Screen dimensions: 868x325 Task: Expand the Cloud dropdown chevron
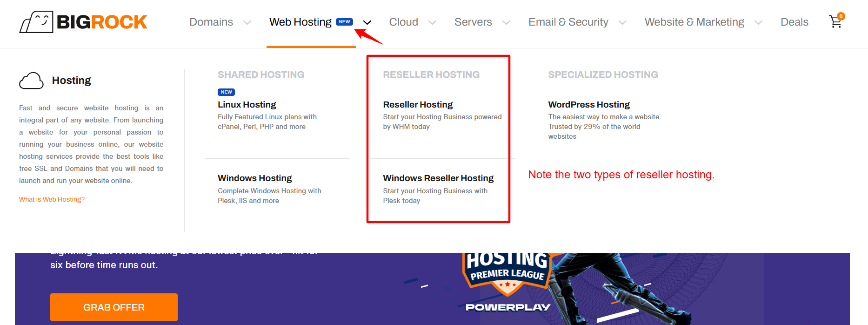[432, 22]
